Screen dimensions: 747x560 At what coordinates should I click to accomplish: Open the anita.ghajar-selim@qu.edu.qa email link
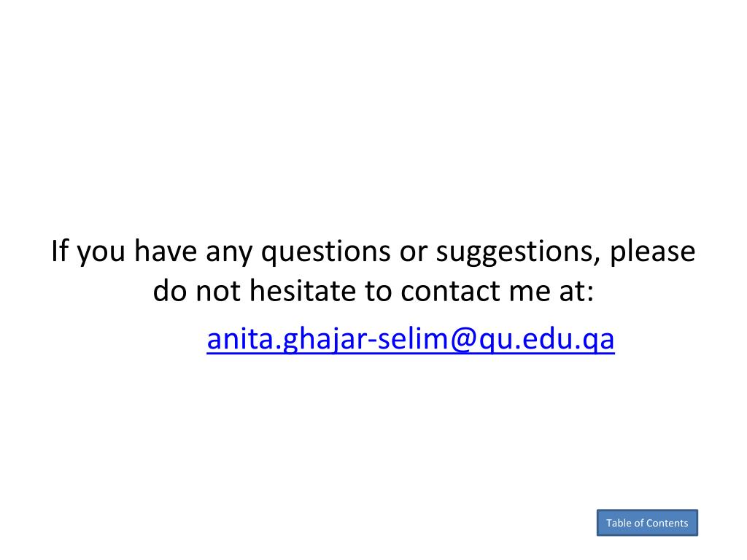pos(410,340)
